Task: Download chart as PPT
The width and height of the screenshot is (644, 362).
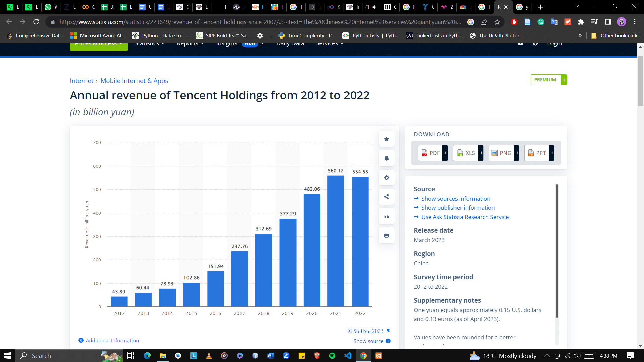Action: click(x=539, y=153)
